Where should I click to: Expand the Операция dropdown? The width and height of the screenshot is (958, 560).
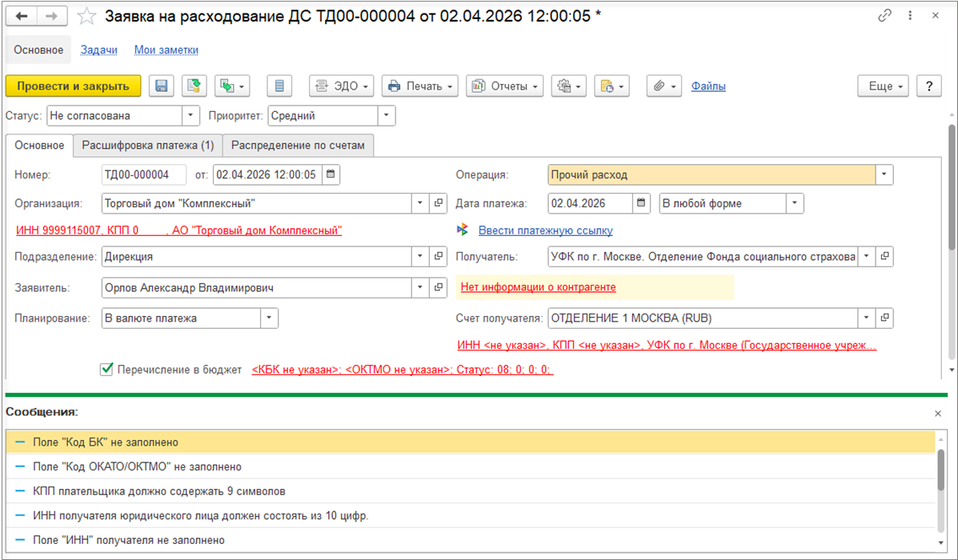(x=884, y=174)
